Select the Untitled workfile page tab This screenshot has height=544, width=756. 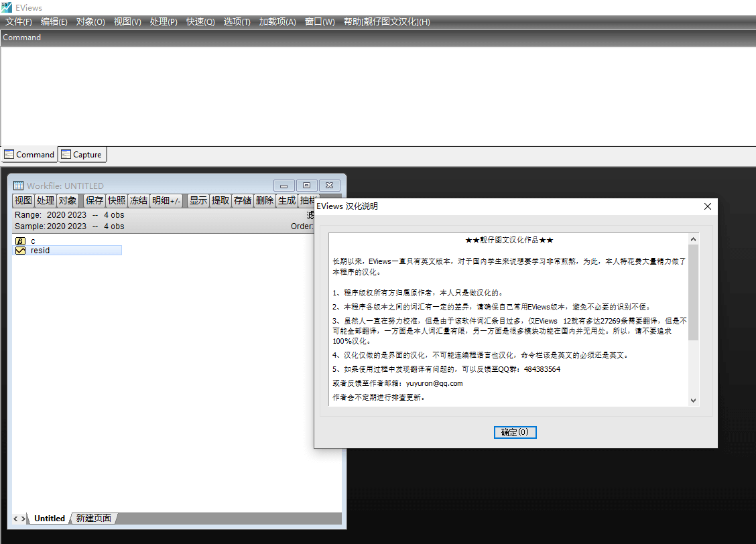(49, 519)
